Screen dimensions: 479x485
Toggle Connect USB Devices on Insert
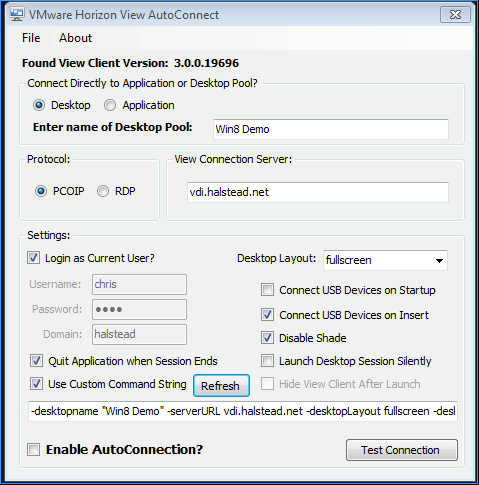[267, 315]
